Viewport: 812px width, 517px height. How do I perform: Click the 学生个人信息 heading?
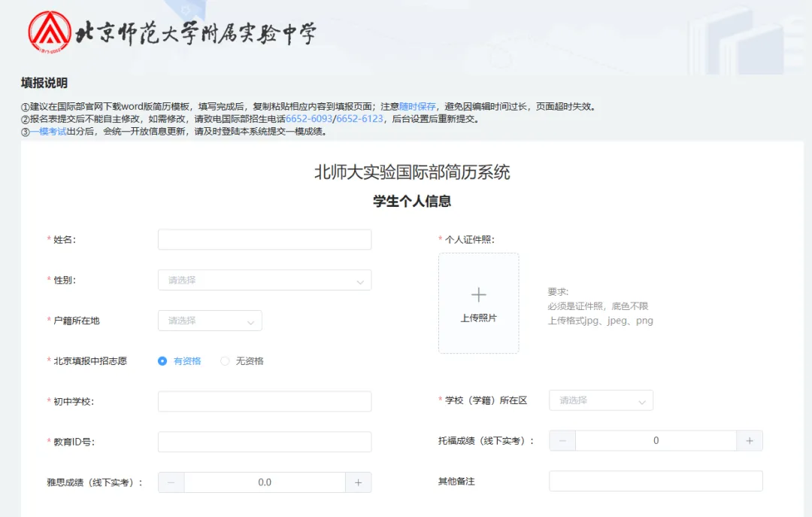pos(412,201)
